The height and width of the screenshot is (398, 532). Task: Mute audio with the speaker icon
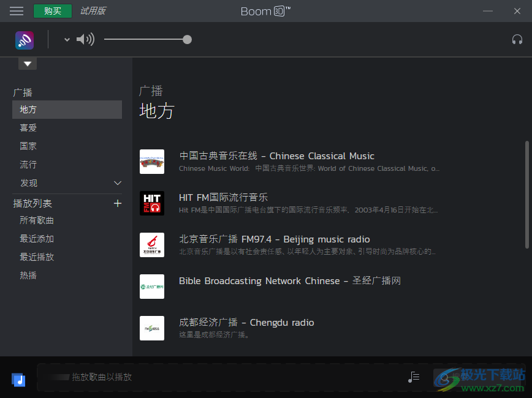pyautogui.click(x=85, y=39)
